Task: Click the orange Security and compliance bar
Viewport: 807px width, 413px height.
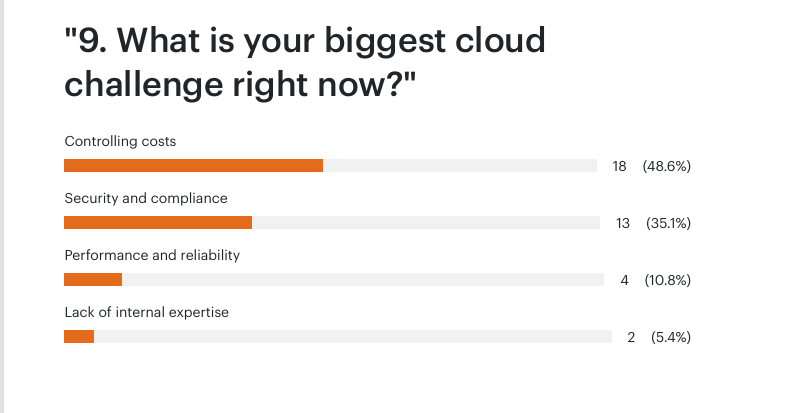Action: (158, 222)
